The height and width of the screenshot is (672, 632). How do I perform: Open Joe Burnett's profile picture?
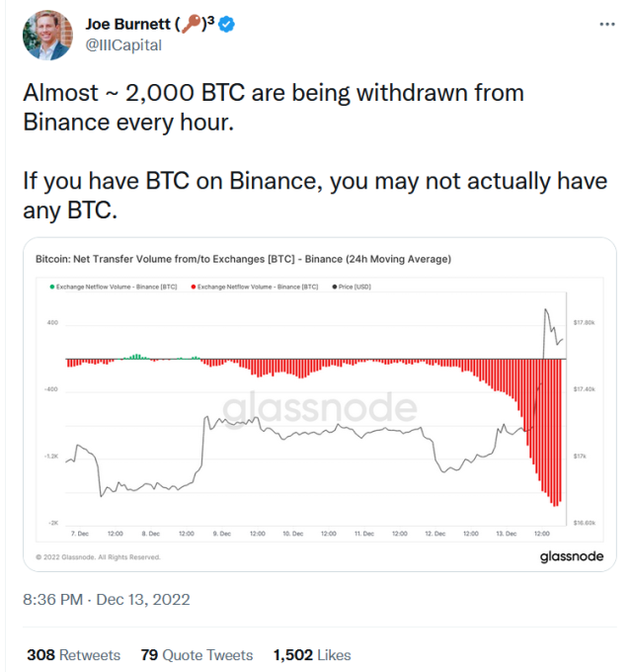[47, 36]
